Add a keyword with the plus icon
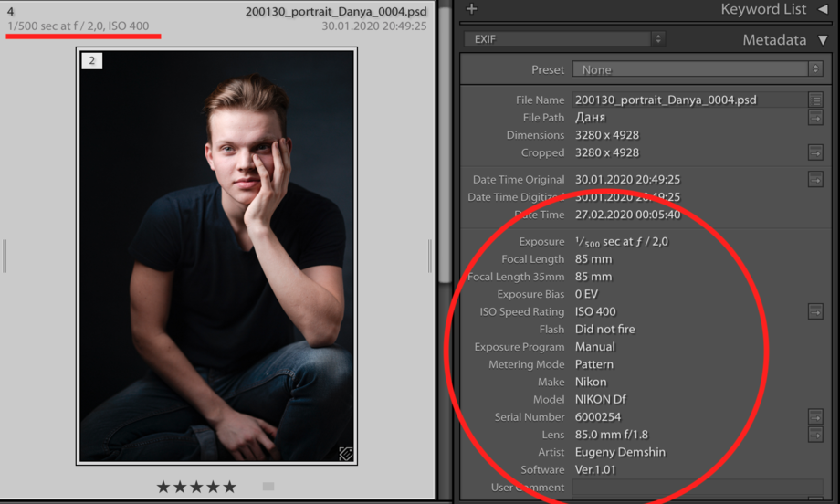Image resolution: width=840 pixels, height=504 pixels. click(471, 8)
